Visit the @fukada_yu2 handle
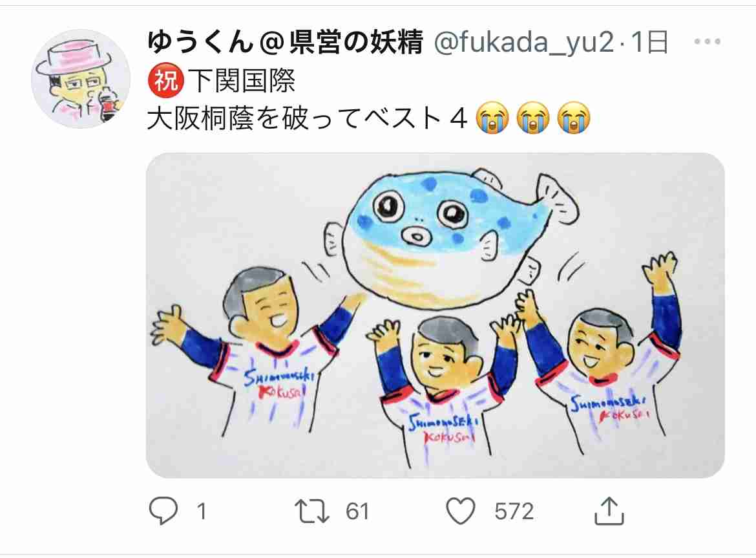756x558 pixels. (x=524, y=43)
